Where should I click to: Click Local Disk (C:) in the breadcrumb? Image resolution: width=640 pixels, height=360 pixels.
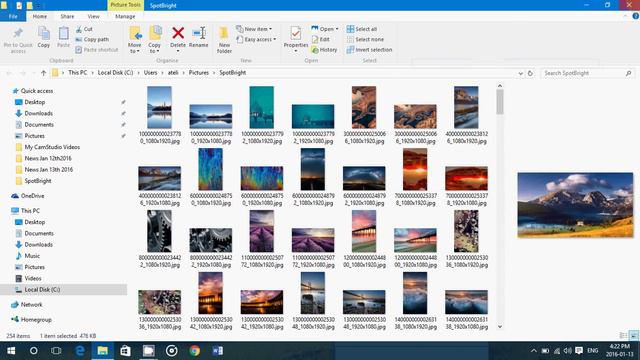115,73
